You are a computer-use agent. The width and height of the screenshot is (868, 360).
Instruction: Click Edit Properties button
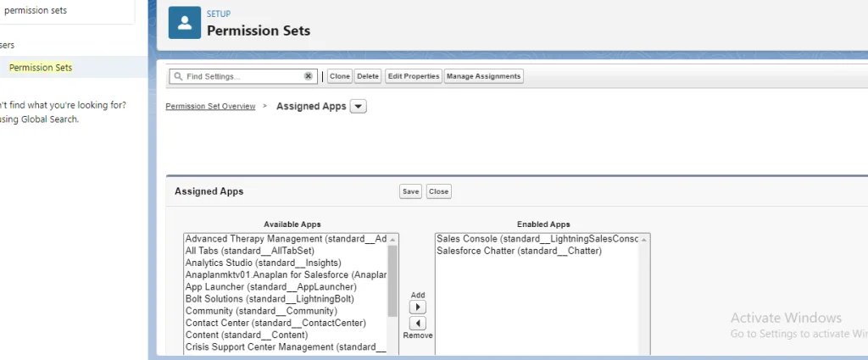click(414, 76)
